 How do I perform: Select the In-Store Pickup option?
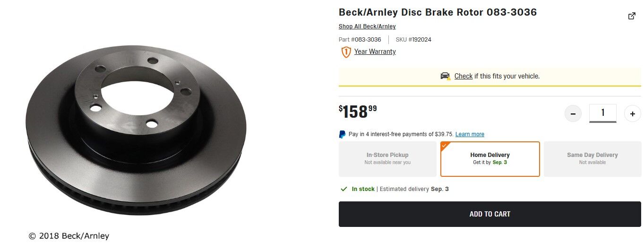tap(387, 159)
